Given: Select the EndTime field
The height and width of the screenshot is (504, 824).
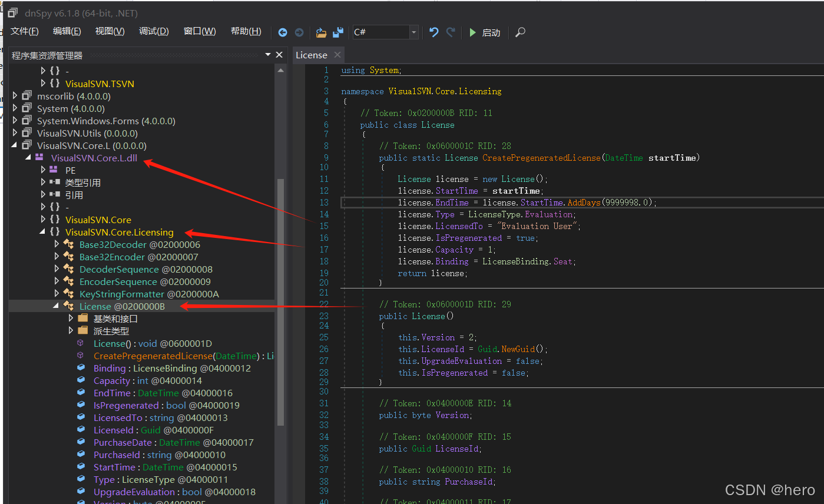Looking at the screenshot, I should (x=163, y=393).
